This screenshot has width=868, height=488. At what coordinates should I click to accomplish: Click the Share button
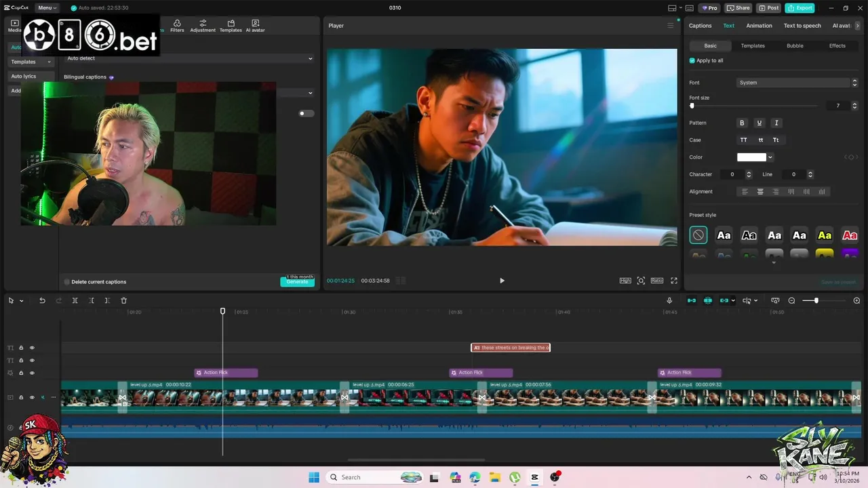(x=738, y=8)
